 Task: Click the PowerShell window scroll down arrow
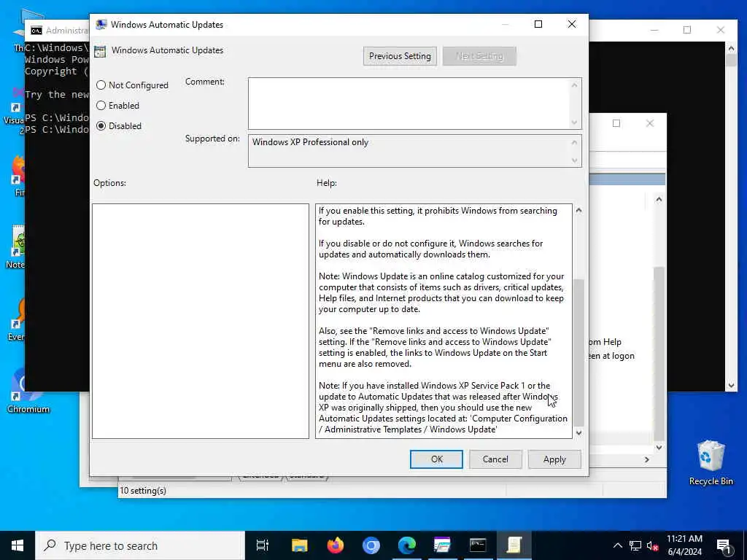pos(731,386)
